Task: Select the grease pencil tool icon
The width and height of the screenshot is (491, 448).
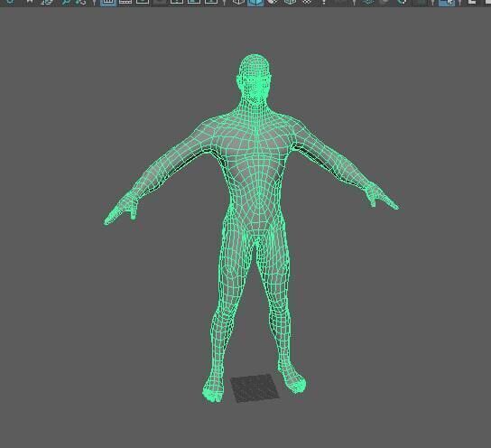Action: (81, 2)
